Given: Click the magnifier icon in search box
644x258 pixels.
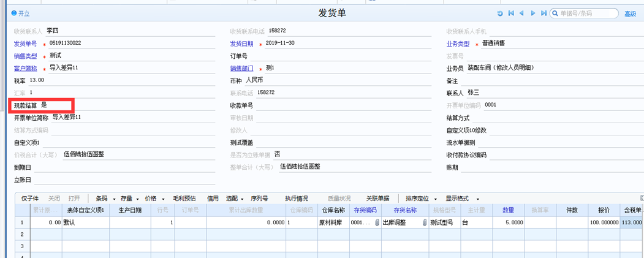Looking at the screenshot, I should [556, 13].
